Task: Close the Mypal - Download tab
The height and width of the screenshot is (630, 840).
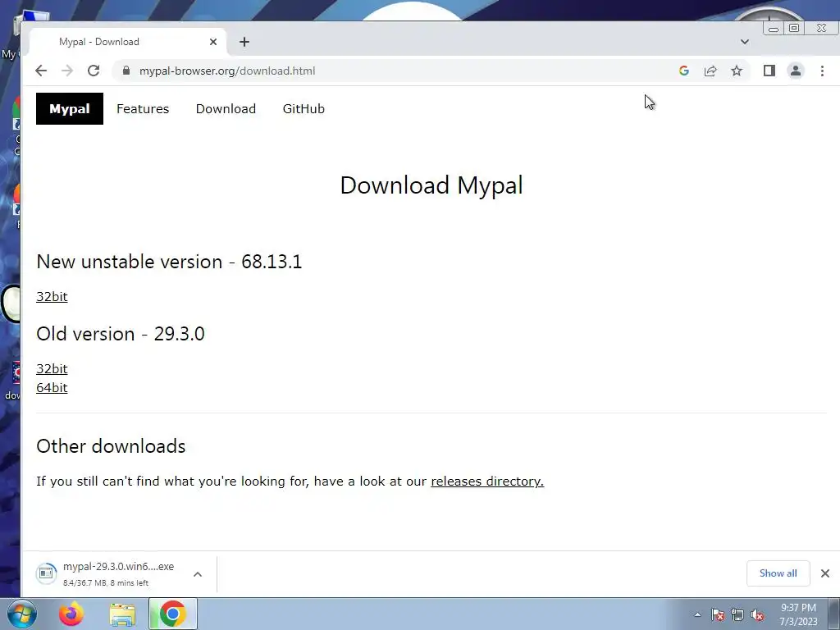Action: [x=213, y=42]
